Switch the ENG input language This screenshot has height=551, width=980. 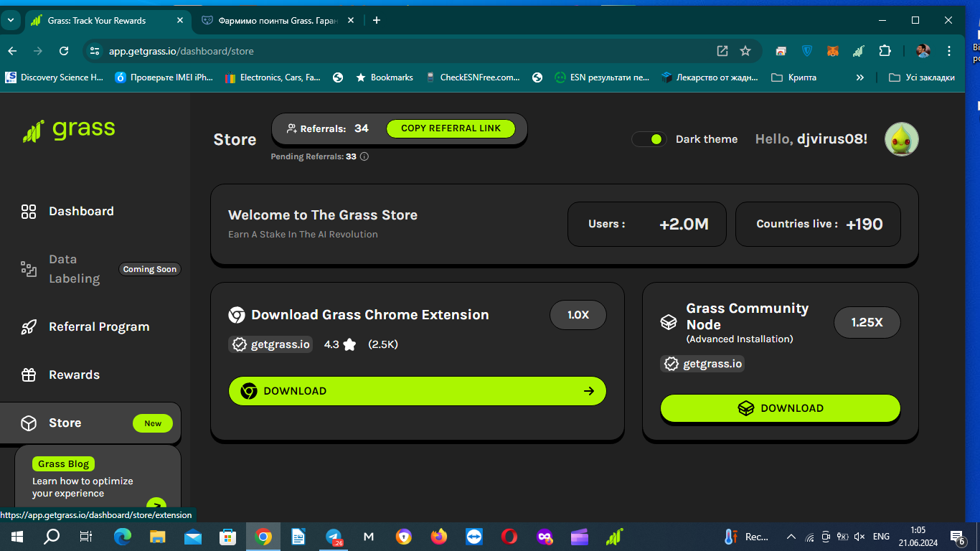pyautogui.click(x=881, y=537)
